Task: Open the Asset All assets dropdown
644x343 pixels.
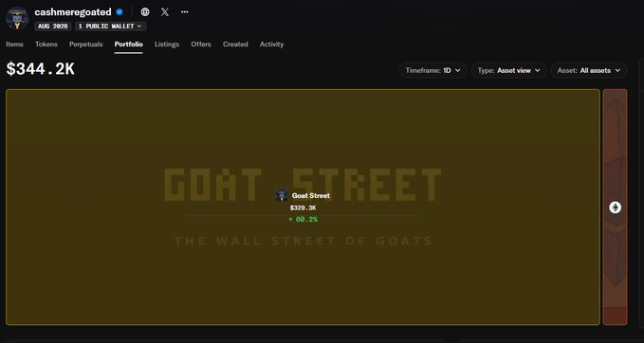Action: (x=589, y=70)
